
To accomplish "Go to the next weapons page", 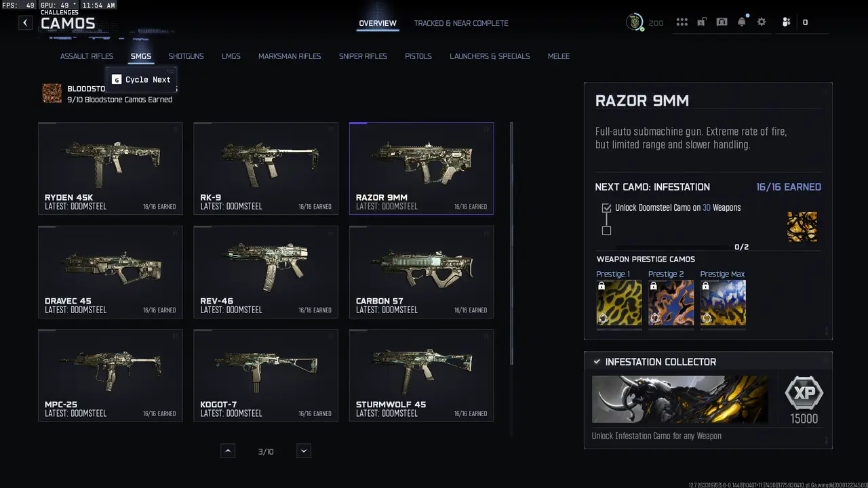I will tap(304, 451).
